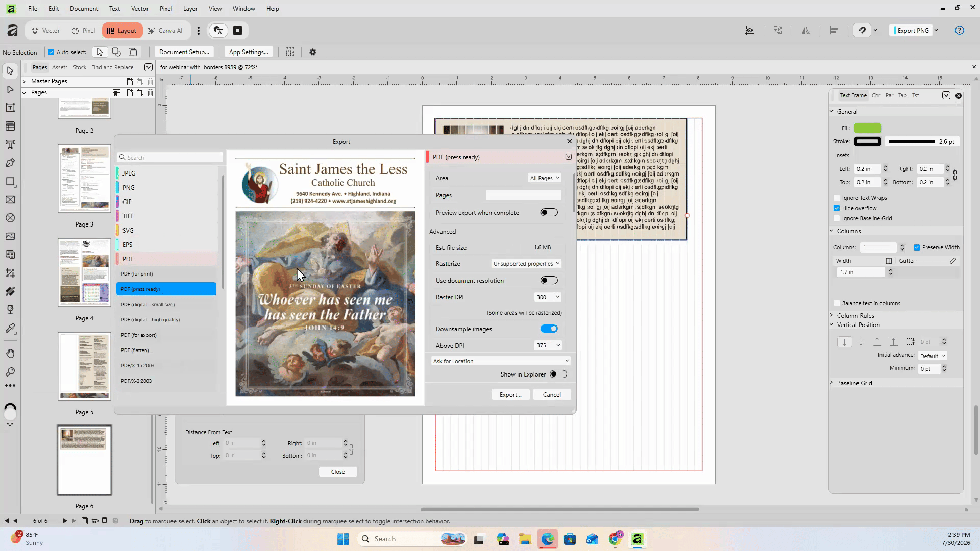This screenshot has width=980, height=551.
Task: Delete page icon in Pages header
Action: point(150,92)
